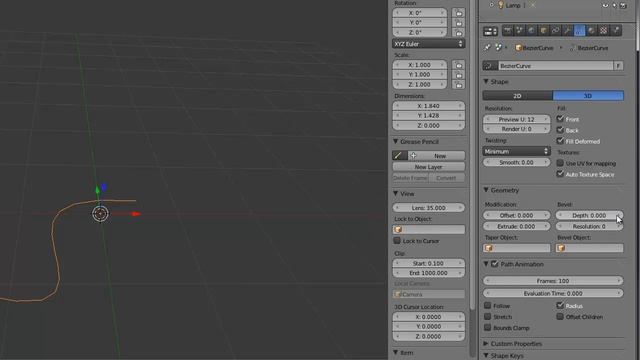The width and height of the screenshot is (640, 360).
Task: Lock the X scale axis
Action: point(458,65)
